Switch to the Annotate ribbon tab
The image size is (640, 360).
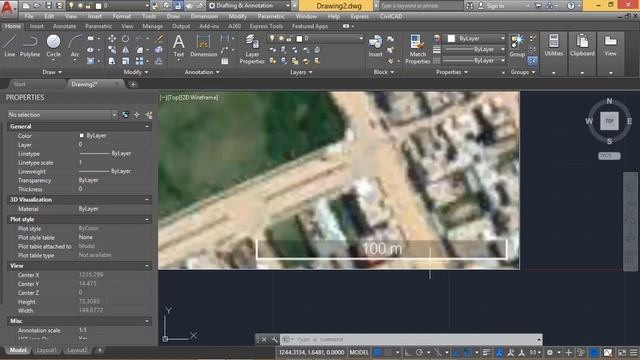64,26
